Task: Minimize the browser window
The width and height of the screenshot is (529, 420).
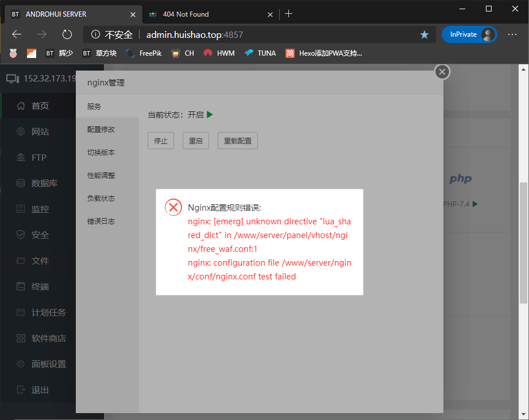Action: [462, 9]
